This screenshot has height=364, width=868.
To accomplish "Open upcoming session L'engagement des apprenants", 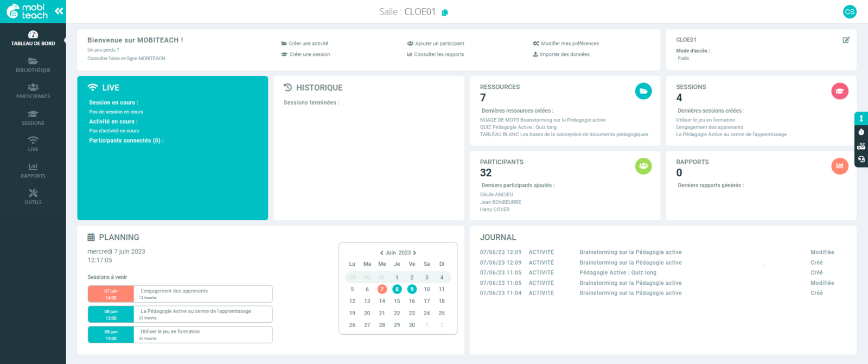I will pyautogui.click(x=180, y=294).
